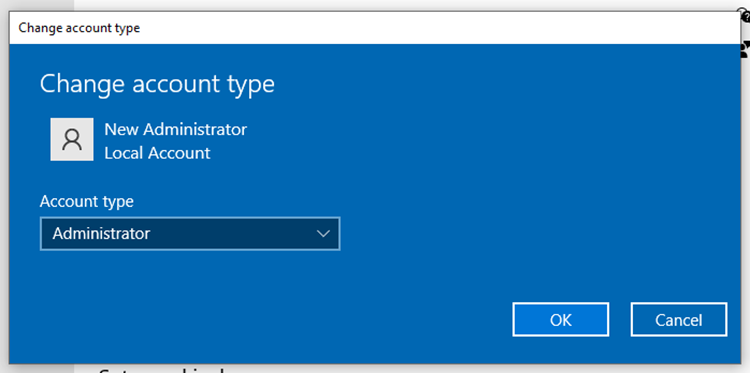Select the "New Administrator" account name text
The width and height of the screenshot is (750, 373).
pyautogui.click(x=176, y=129)
